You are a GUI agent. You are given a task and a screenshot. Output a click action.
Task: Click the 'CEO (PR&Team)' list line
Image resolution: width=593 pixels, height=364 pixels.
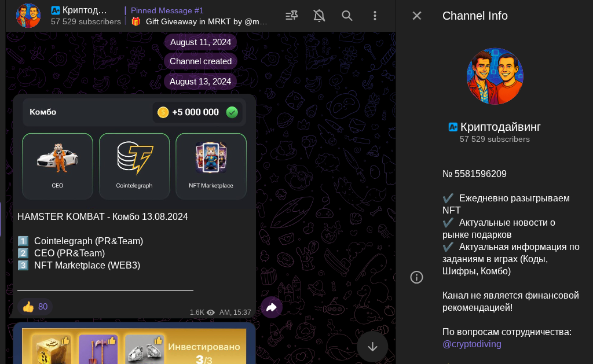click(69, 253)
